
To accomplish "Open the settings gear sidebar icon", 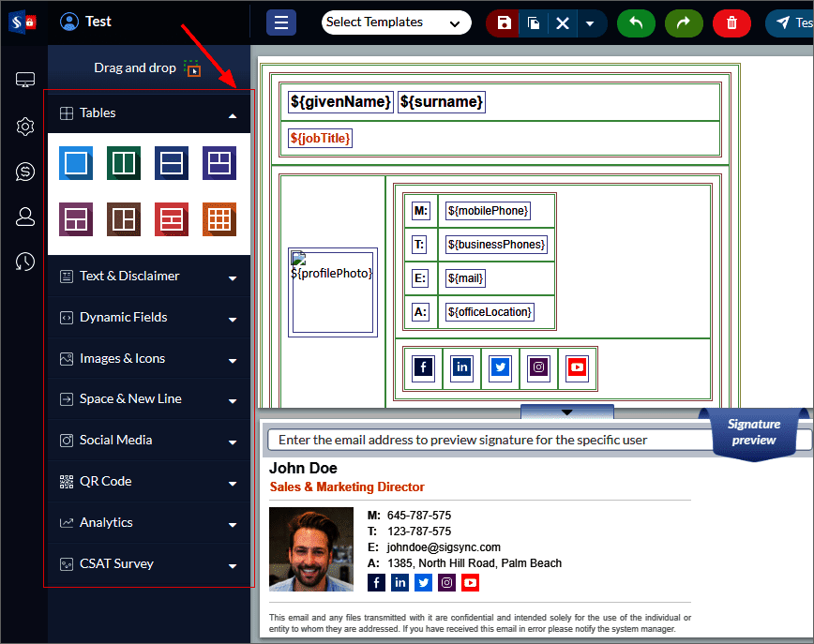I will click(x=25, y=127).
